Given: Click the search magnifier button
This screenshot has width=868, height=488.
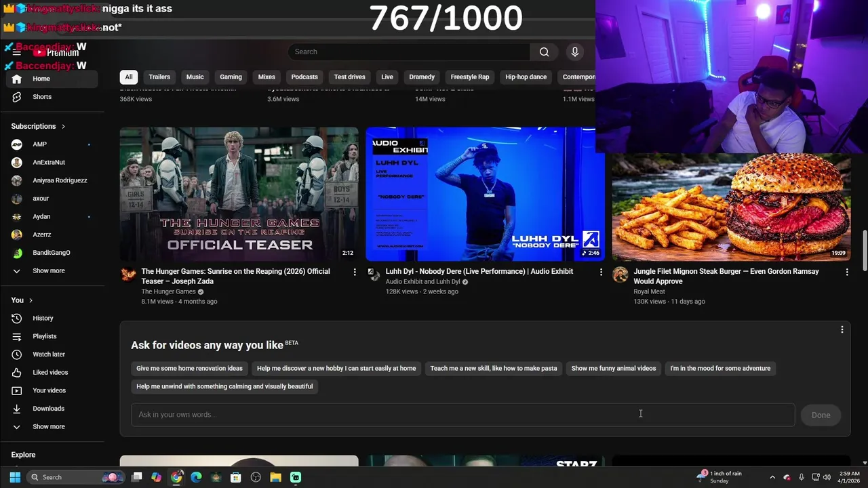Looking at the screenshot, I should click(544, 52).
